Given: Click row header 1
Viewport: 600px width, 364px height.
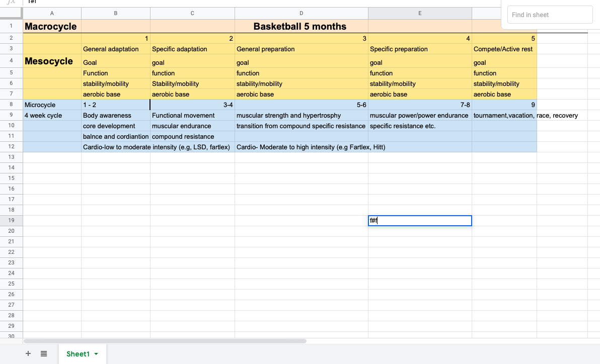Looking at the screenshot, I should [x=11, y=26].
